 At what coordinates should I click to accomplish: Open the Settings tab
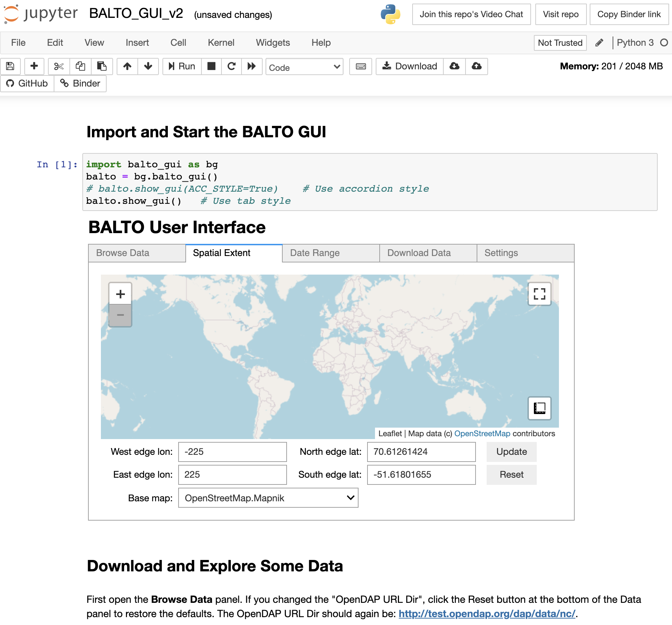pos(526,253)
